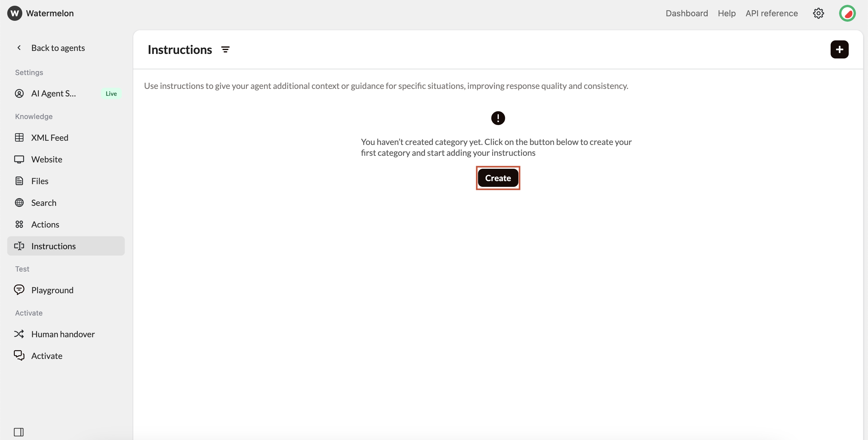Open the Files knowledge section
The image size is (868, 440).
[x=40, y=181]
